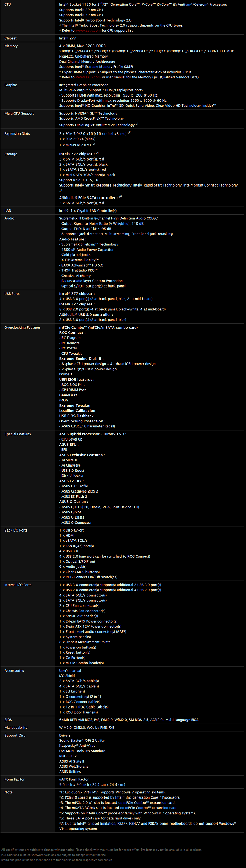This screenshot has height=868, width=246.
Task: Click the Expansion Slots label
Action: click(x=17, y=134)
